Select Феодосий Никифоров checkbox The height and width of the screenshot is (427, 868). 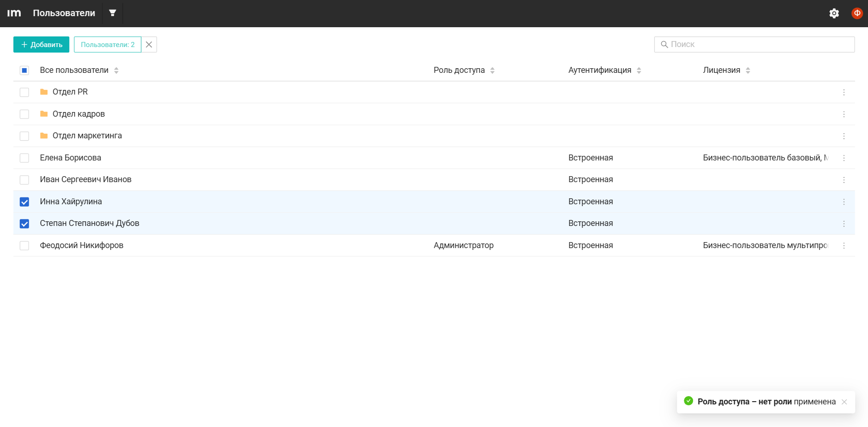coord(24,245)
